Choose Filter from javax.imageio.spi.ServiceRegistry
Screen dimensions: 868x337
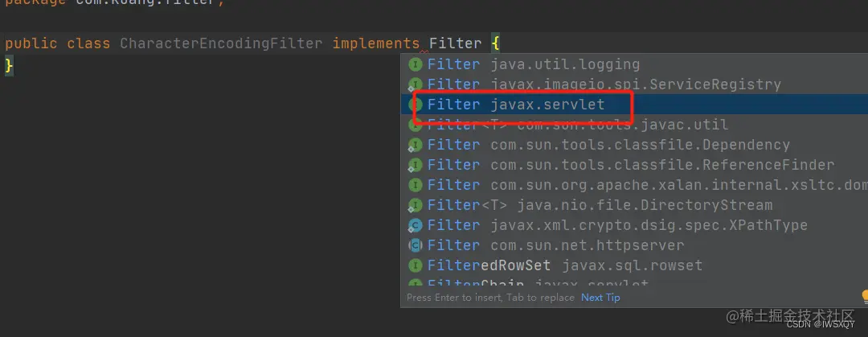(x=634, y=84)
